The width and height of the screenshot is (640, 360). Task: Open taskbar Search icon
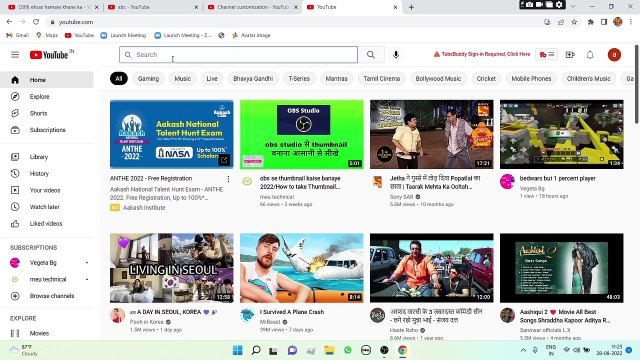(256, 350)
